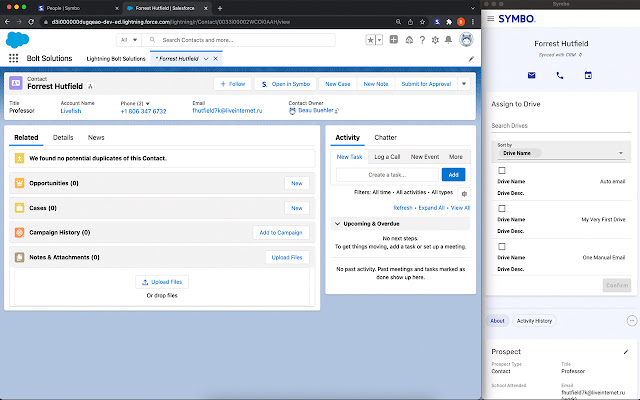640x400 pixels.
Task: Open the Forrest Hutfield tab dropdown chevron
Action: pyautogui.click(x=206, y=59)
